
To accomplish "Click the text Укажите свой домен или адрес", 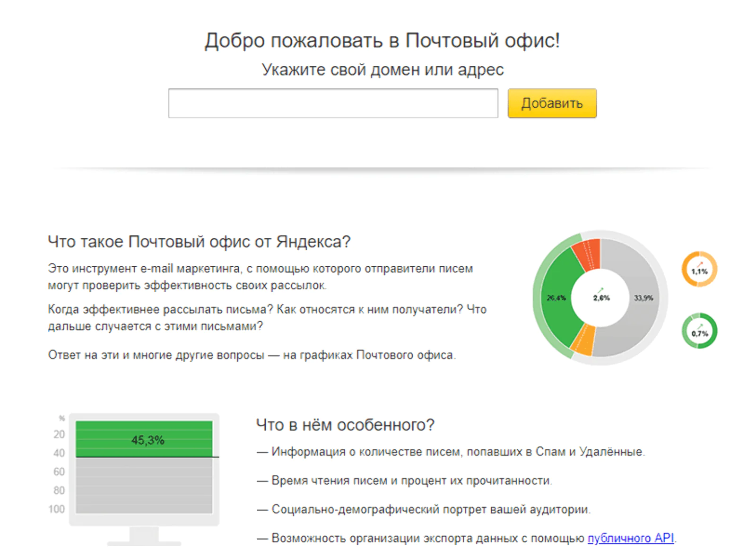I will click(382, 70).
